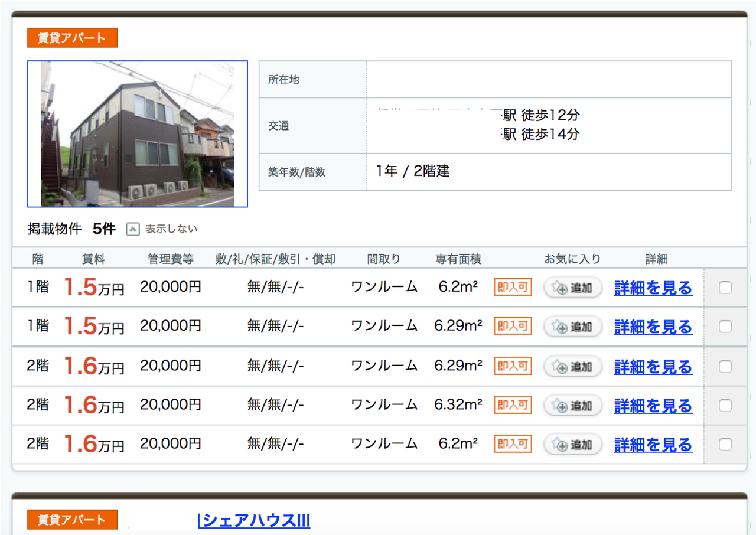The height and width of the screenshot is (535, 756).
Task: Tick checkbox for the 1階 6.2m² room
Action: click(725, 288)
